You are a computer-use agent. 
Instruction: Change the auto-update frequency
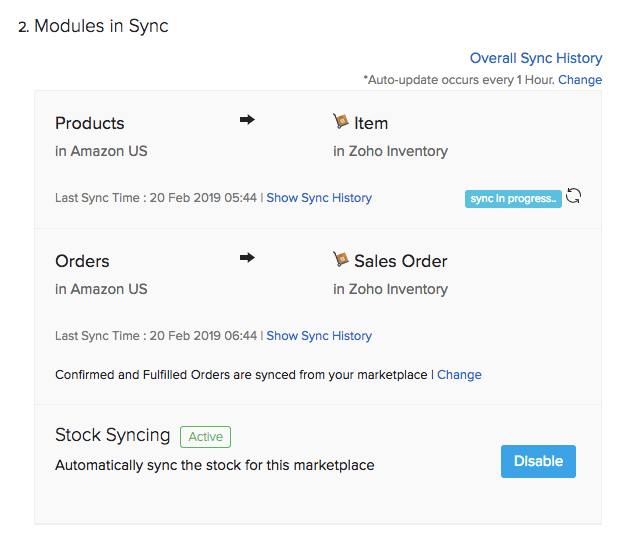pos(580,79)
